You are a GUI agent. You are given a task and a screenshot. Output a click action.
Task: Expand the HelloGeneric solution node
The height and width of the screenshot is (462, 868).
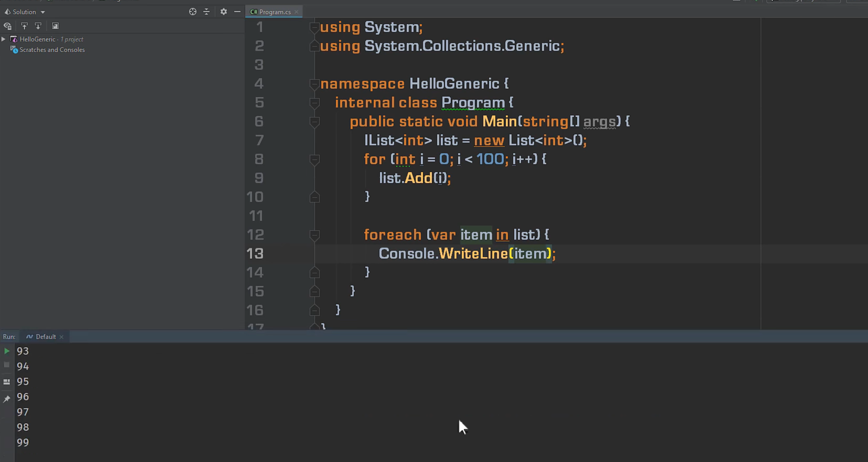point(3,39)
